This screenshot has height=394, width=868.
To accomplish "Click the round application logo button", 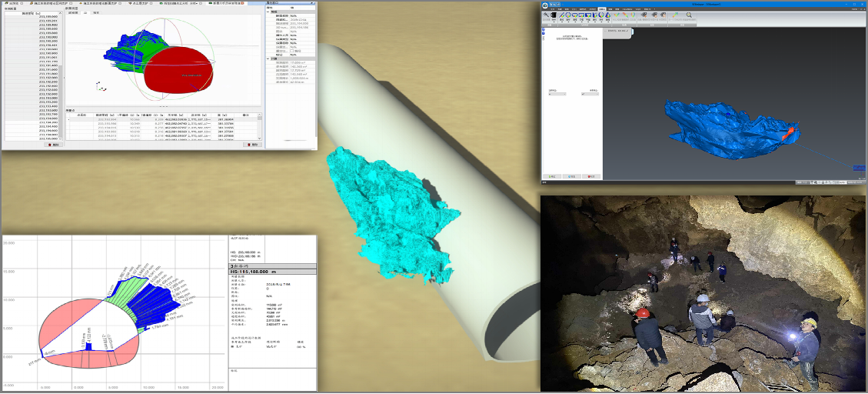I will click(x=547, y=5).
